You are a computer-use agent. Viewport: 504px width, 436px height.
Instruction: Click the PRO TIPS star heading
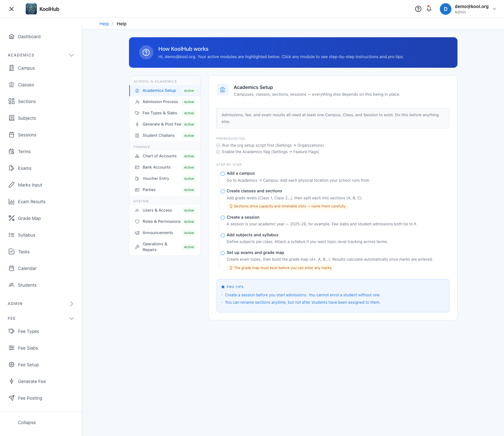(232, 287)
